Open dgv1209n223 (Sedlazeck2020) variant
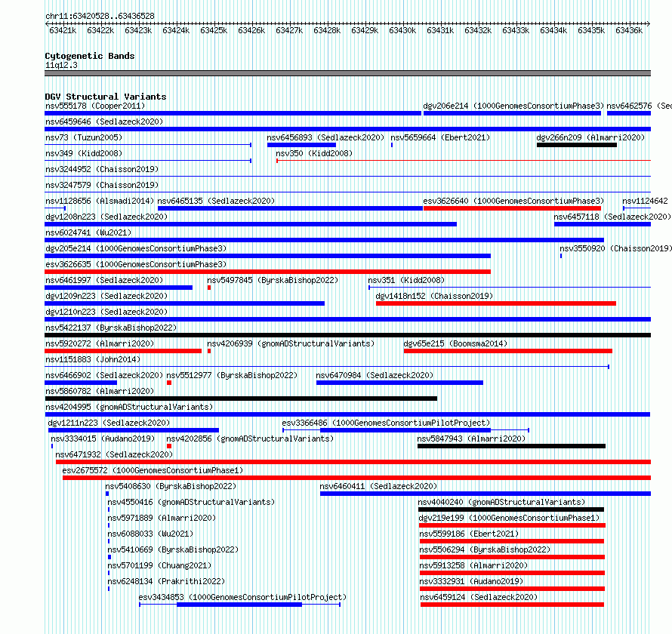This screenshot has width=672, height=634. pyautogui.click(x=106, y=296)
